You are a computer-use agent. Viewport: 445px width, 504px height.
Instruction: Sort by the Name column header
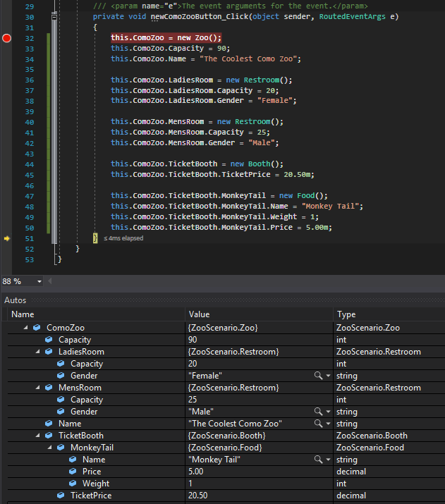click(23, 314)
